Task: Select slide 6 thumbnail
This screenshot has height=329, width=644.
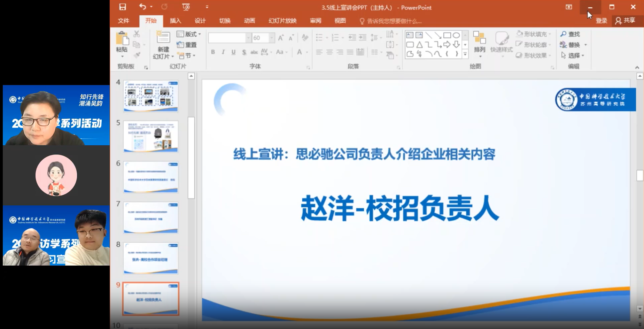Action: point(151,177)
